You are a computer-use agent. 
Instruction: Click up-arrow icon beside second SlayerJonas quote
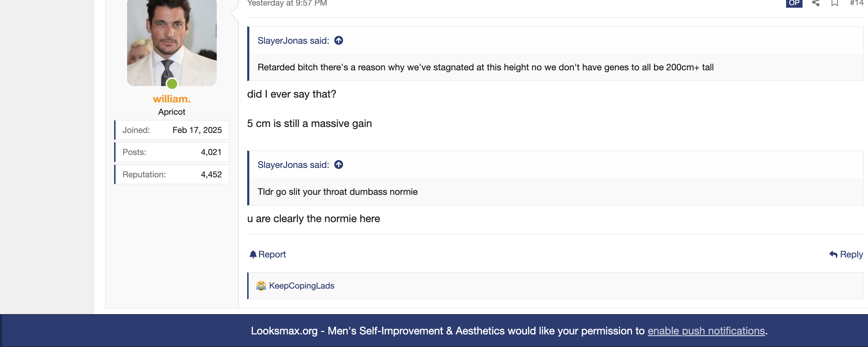(339, 164)
